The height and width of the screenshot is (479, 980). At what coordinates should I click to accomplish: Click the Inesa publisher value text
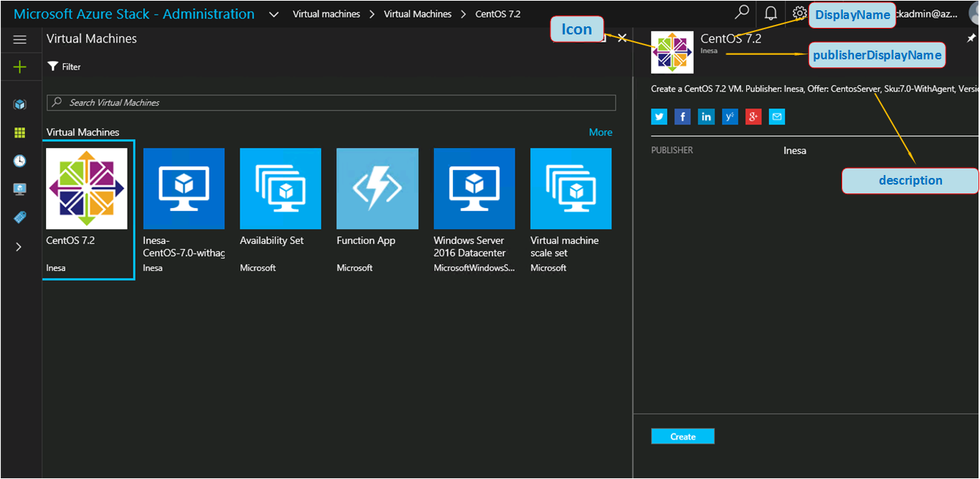coord(795,151)
